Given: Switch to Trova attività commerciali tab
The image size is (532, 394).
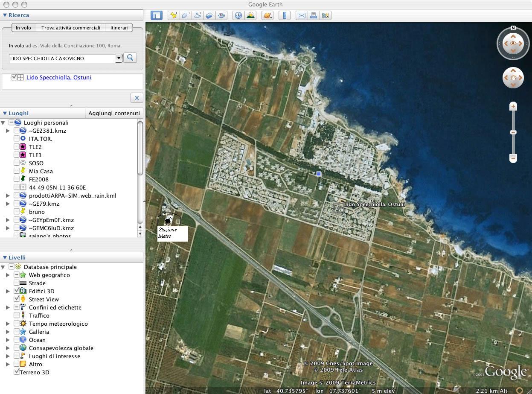Looking at the screenshot, I should 71,28.
